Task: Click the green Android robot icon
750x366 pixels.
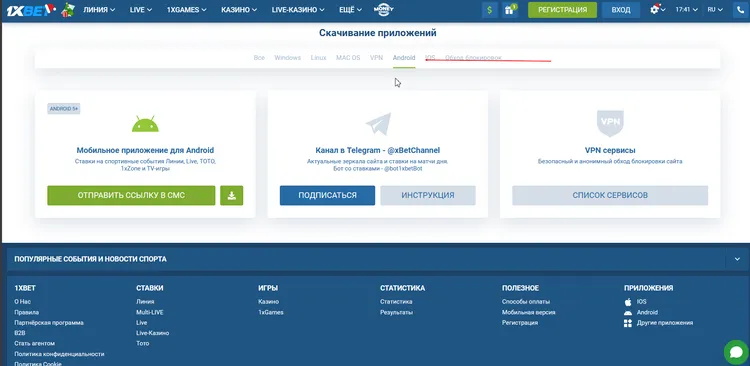Action: pyautogui.click(x=145, y=123)
